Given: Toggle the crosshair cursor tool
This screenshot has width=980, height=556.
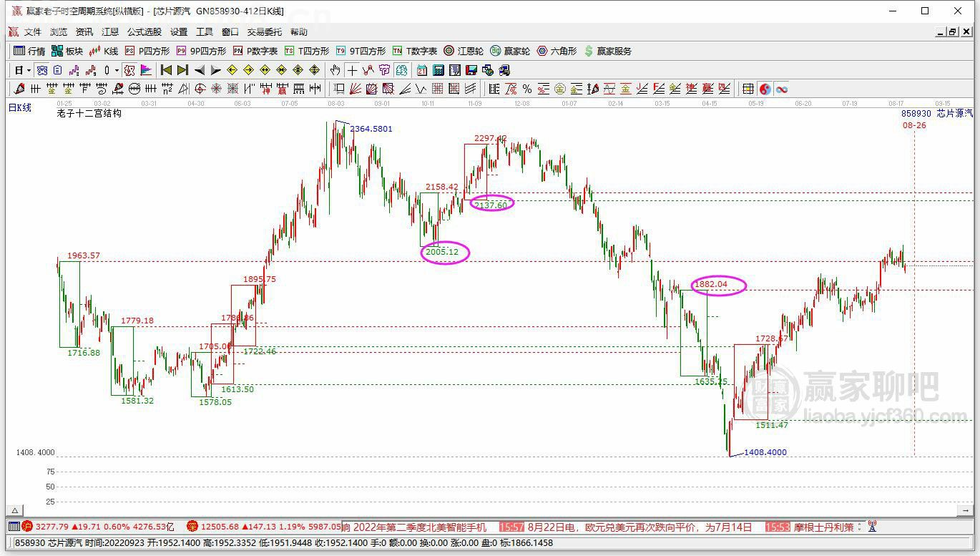Looking at the screenshot, I should 352,70.
